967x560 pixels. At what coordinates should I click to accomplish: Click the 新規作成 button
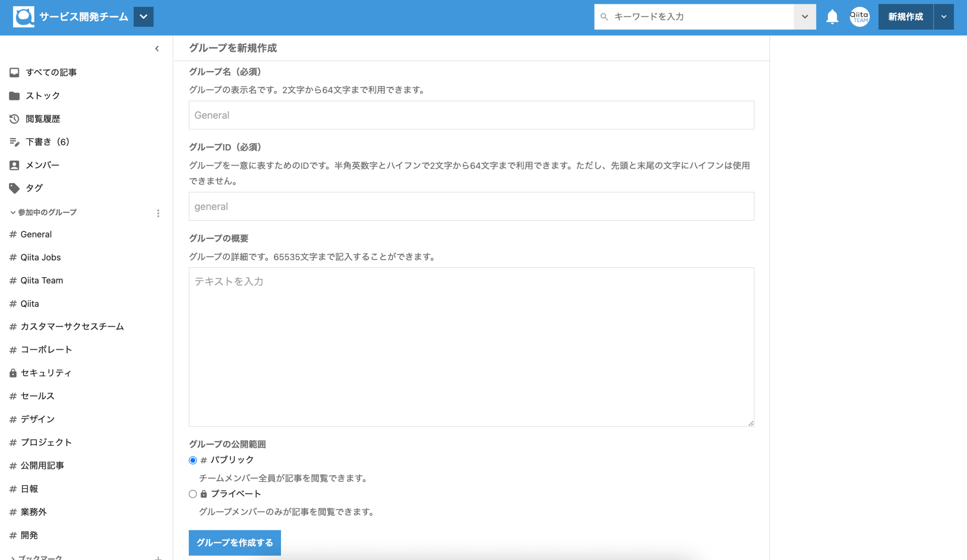click(905, 17)
